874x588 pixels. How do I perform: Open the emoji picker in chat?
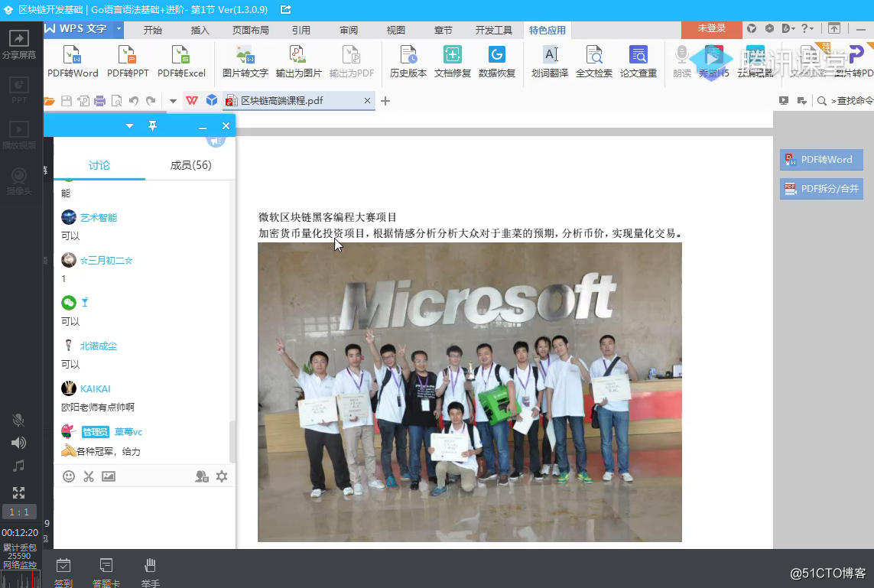click(x=69, y=476)
